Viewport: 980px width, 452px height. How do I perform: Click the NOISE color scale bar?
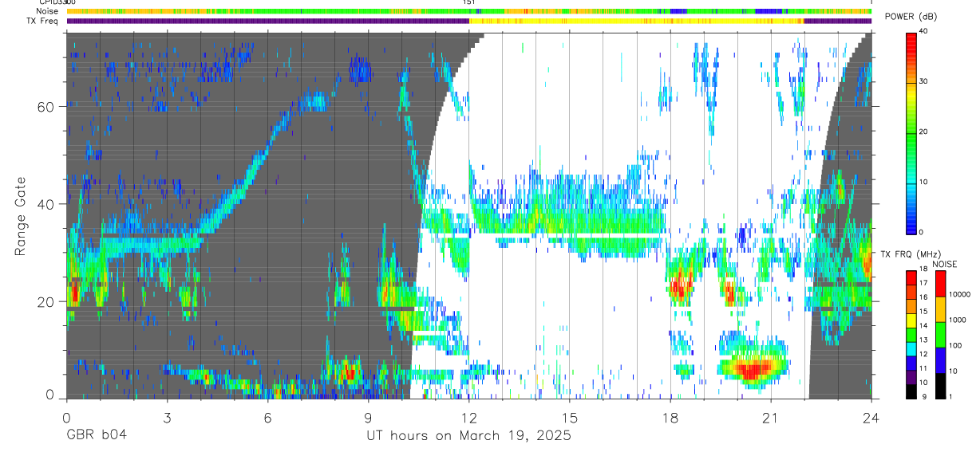941,334
